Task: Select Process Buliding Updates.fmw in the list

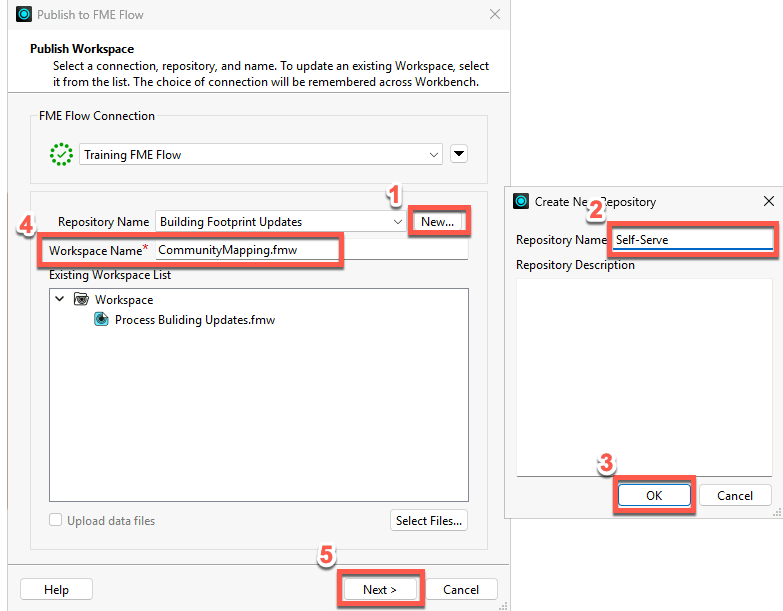Action: (x=195, y=320)
